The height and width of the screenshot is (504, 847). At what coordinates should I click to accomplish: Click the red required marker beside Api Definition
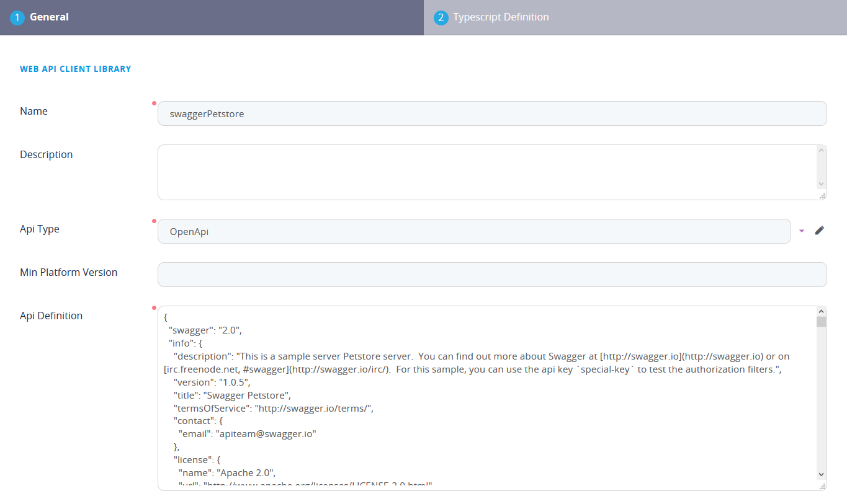tap(155, 307)
